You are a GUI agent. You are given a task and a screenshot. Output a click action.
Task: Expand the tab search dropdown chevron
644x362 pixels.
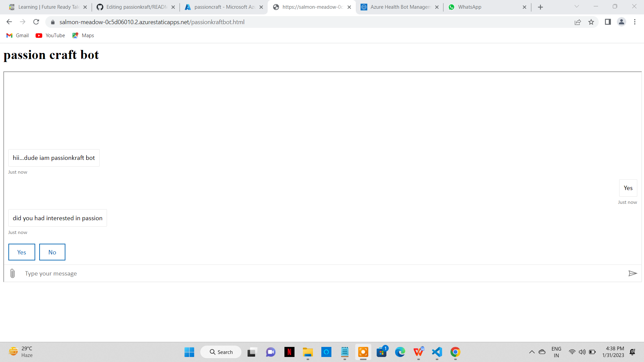577,6
